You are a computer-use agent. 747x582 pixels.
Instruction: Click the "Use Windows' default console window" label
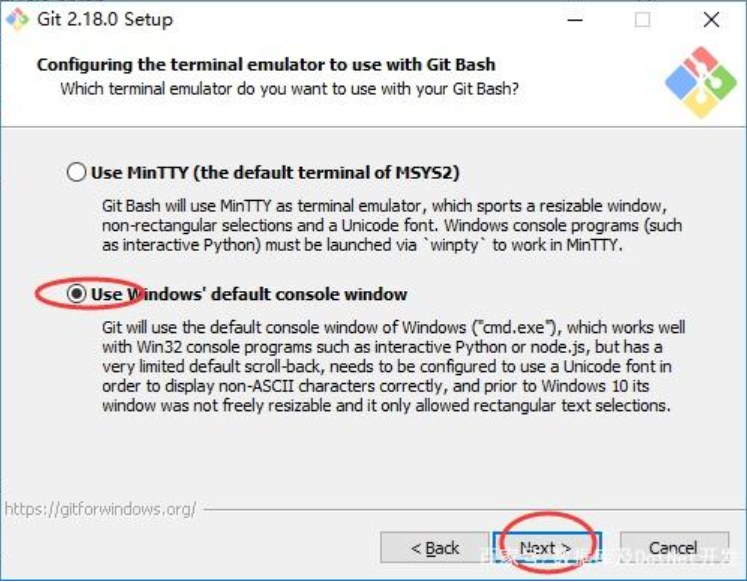point(249,294)
